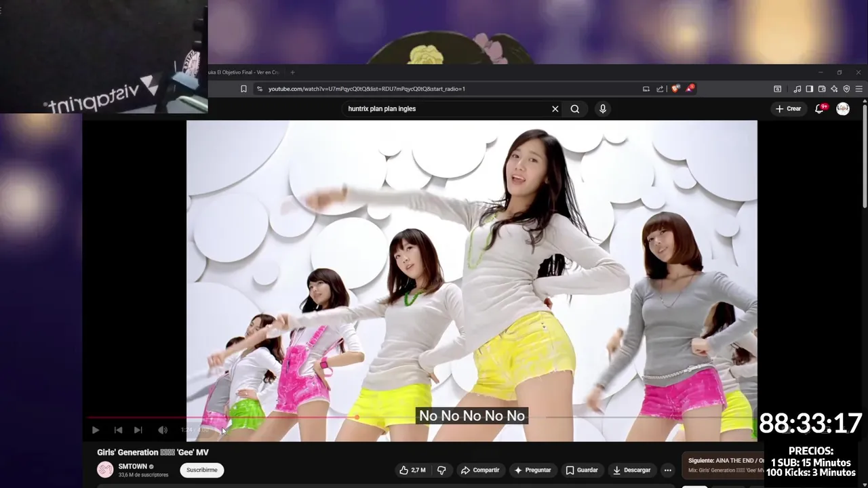
Task: Toggle the browser sidebar panel icon
Action: pos(810,89)
